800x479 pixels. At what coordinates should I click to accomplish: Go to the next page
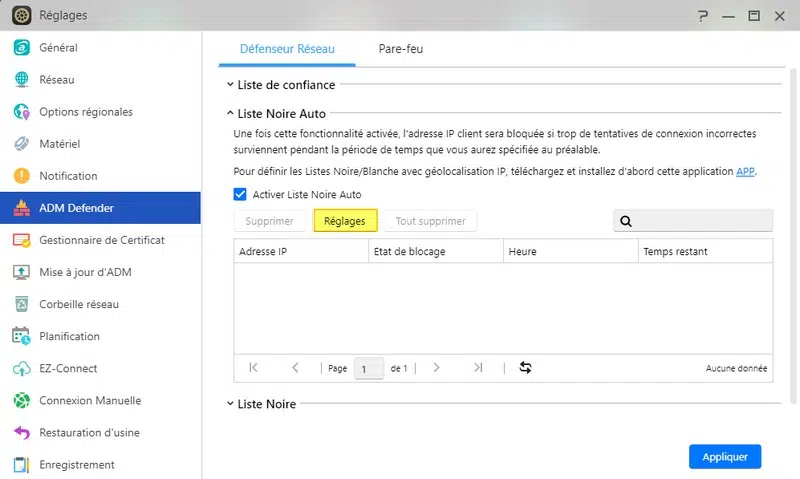point(436,367)
